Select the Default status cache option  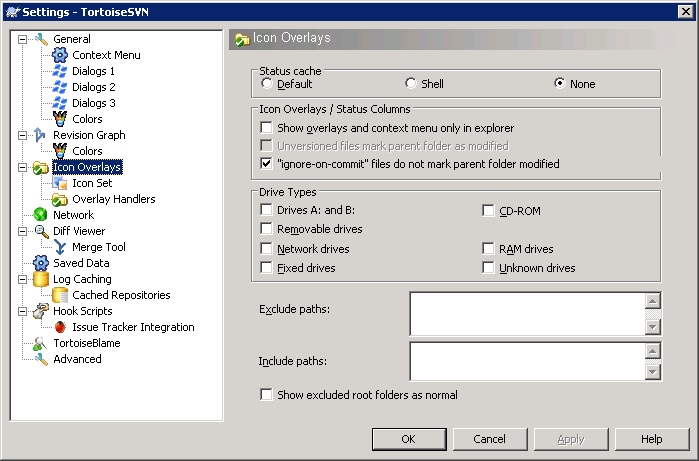267,83
